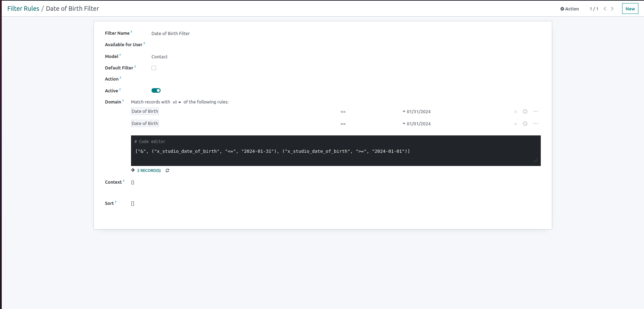Open the Action gear menu
644x309 pixels.
[569, 9]
